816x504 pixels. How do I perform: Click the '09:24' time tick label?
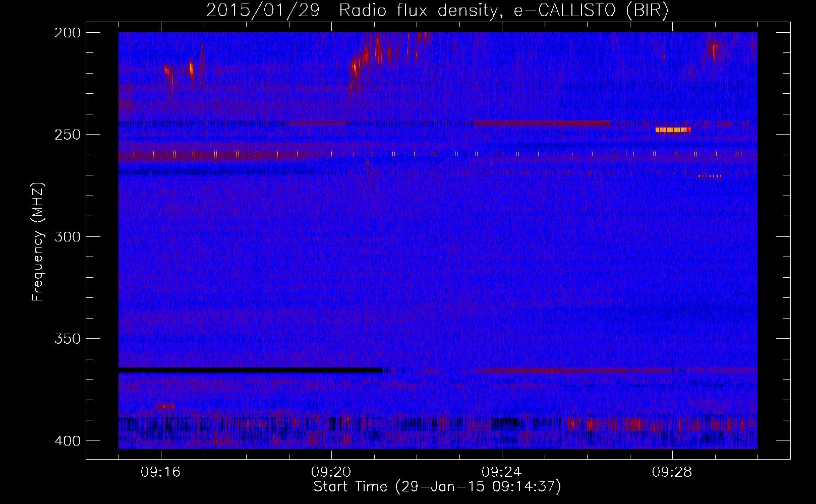click(x=502, y=472)
